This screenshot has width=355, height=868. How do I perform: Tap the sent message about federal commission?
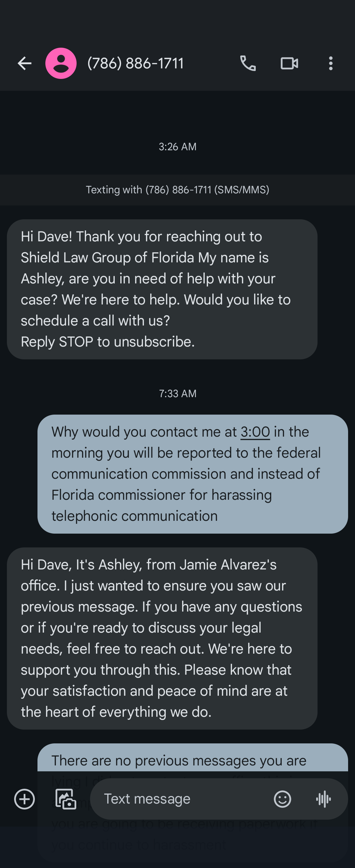point(192,474)
